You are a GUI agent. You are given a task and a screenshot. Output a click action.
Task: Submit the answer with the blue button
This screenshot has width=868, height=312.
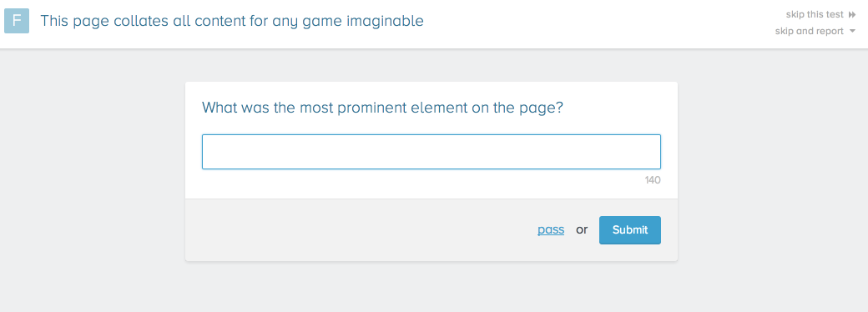(x=630, y=230)
